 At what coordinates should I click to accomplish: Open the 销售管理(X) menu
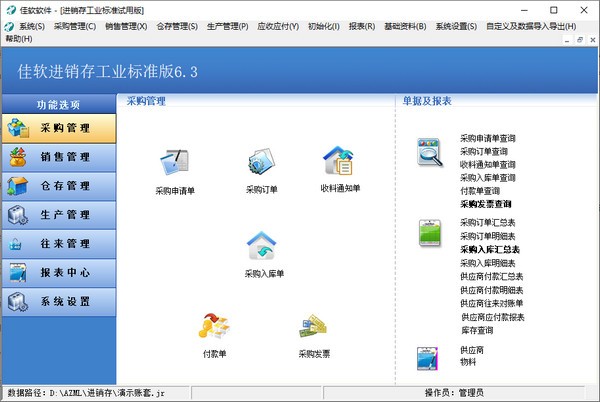point(126,26)
